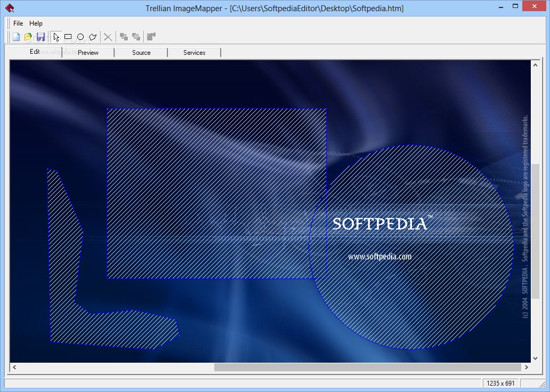Image resolution: width=550 pixels, height=392 pixels.
Task: Open an existing file via folder icon
Action: (x=28, y=37)
